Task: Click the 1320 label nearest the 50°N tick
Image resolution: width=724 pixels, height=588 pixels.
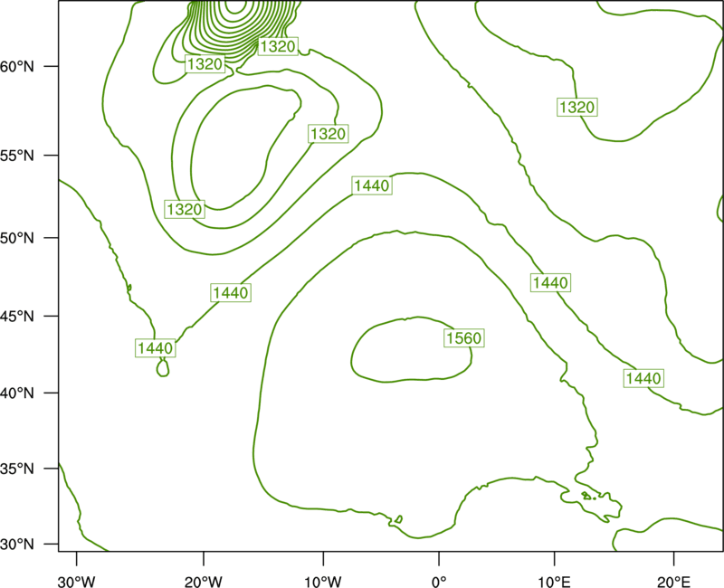Action: point(185,210)
